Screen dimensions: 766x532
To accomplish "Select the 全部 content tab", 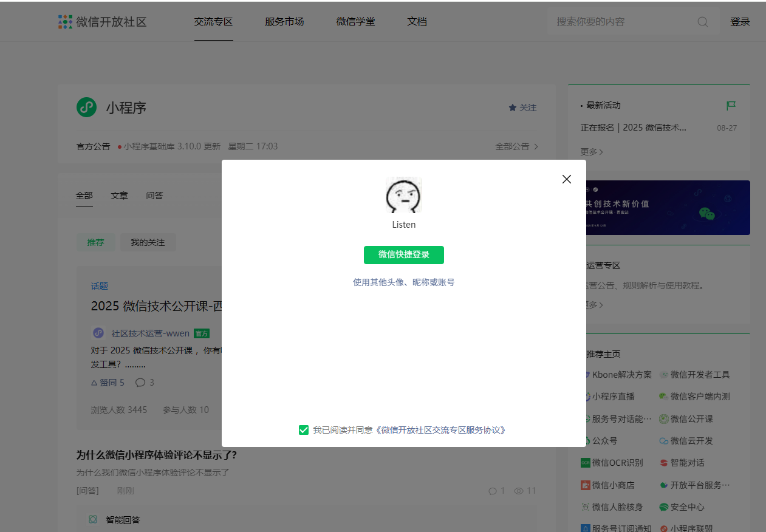I will pyautogui.click(x=84, y=196).
